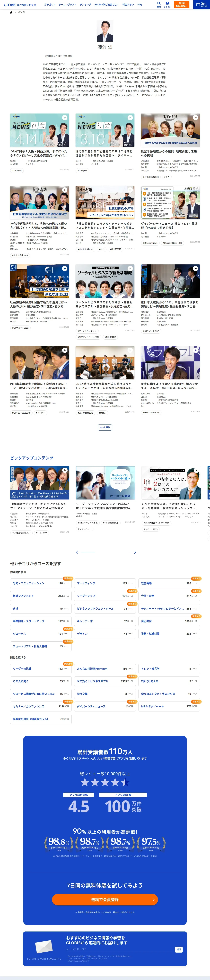Open the FAQ menu item
Screen dimensions: 210x980
click(140, 5)
